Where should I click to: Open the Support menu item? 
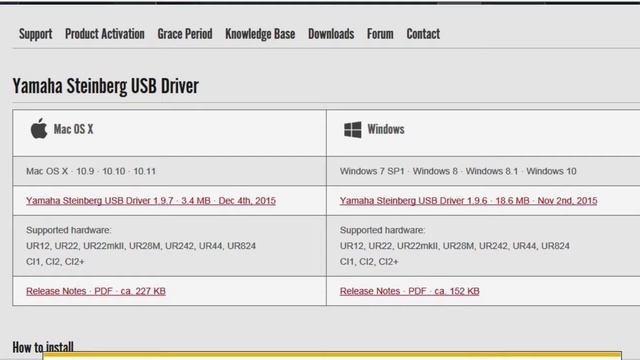click(36, 34)
